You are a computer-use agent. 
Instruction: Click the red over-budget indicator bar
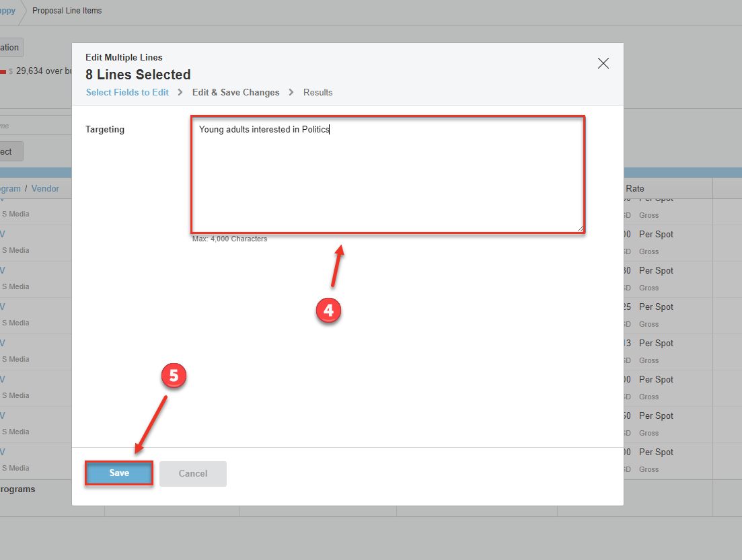click(3, 71)
